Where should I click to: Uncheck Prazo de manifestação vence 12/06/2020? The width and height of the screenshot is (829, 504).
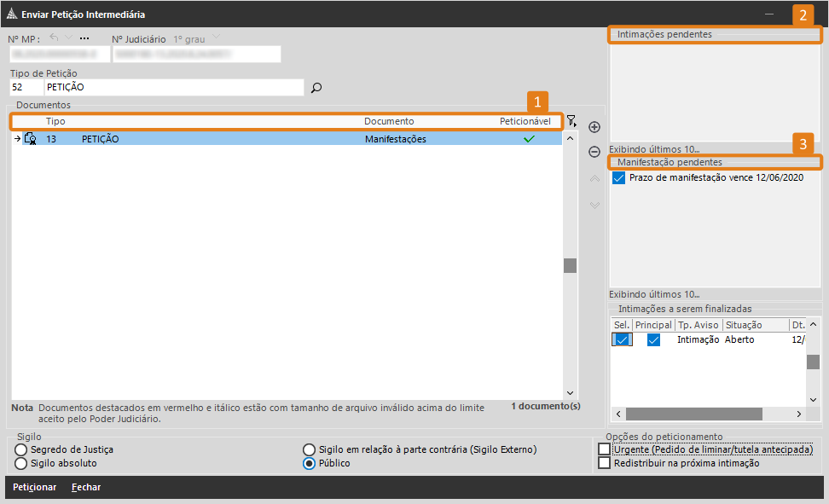(x=619, y=177)
